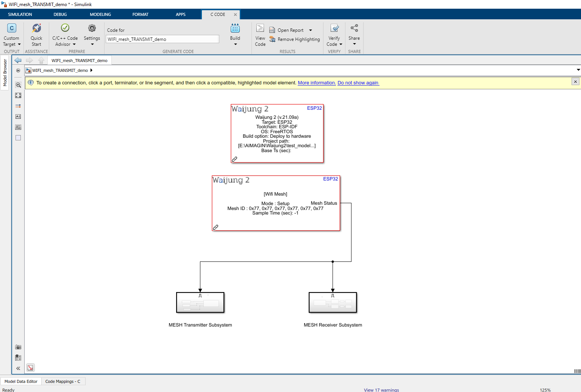Dismiss the connection tip banner
Viewport: 581px width, 392px height.
click(x=575, y=81)
